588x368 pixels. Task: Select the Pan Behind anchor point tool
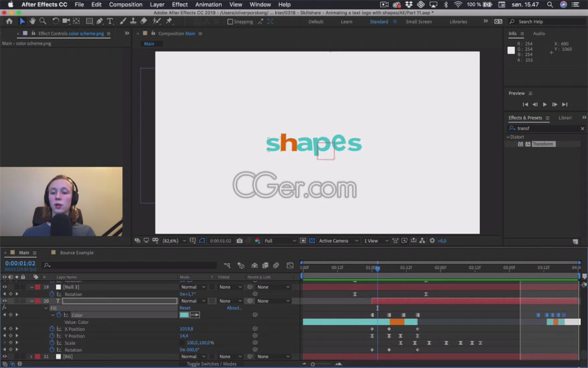(76, 21)
